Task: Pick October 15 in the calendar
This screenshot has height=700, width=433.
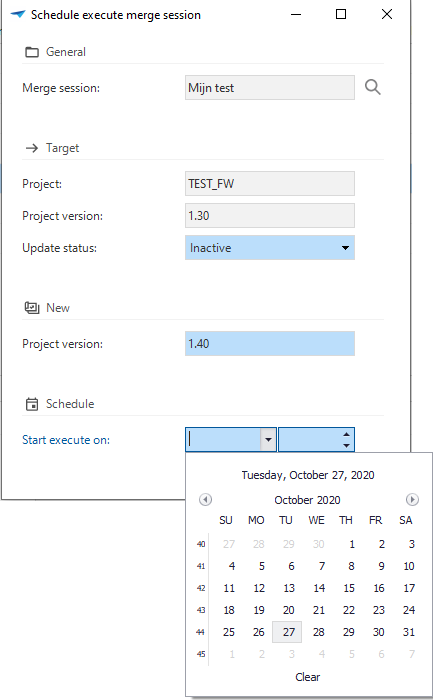Action: coord(349,588)
